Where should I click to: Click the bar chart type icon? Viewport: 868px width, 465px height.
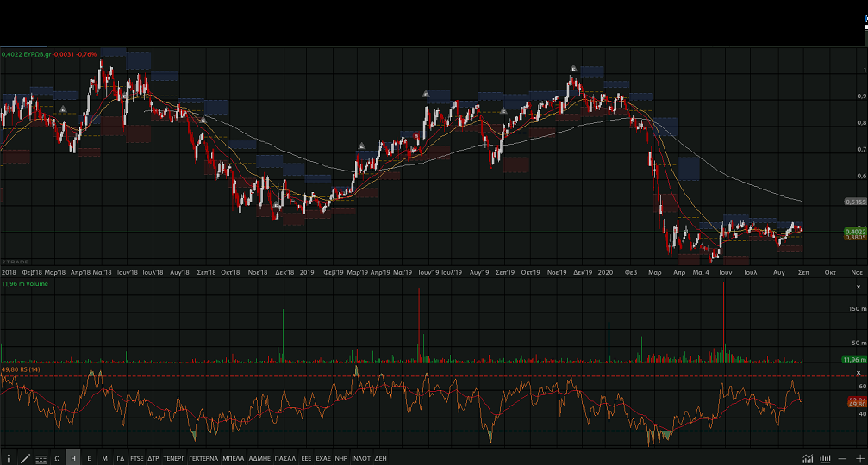point(825,458)
